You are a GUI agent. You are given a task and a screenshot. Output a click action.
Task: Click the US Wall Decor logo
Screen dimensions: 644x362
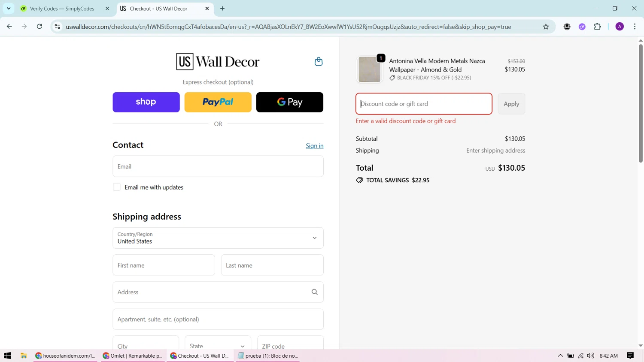(218, 61)
